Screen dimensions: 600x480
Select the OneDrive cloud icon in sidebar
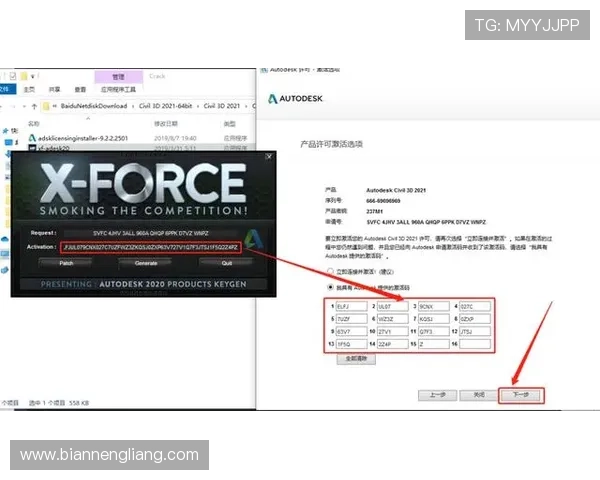(5, 239)
